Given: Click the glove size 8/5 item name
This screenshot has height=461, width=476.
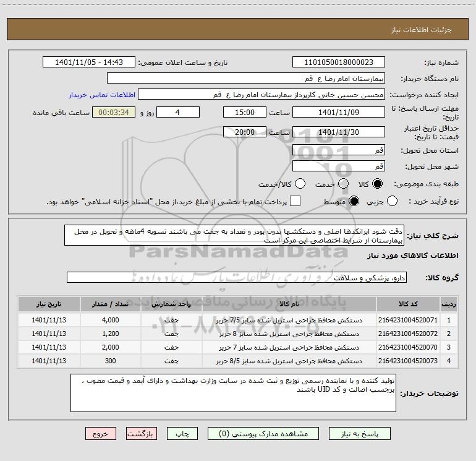Looking at the screenshot, I should pos(289,361).
